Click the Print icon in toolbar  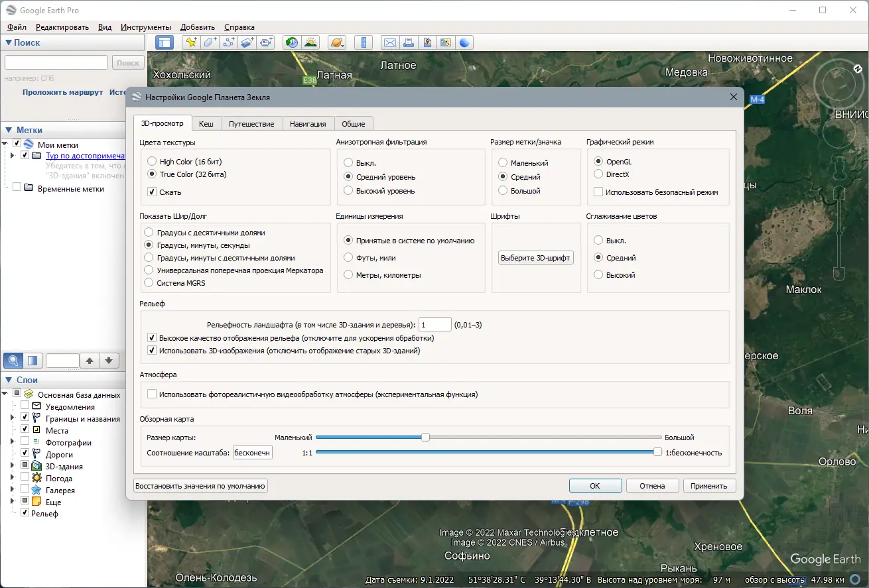[x=409, y=42]
